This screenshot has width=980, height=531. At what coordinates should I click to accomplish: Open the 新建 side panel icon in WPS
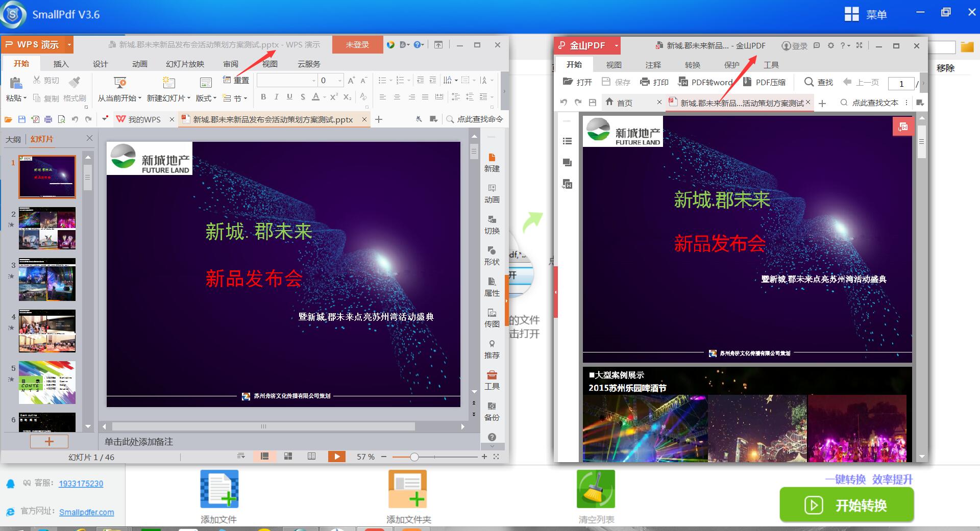point(492,158)
